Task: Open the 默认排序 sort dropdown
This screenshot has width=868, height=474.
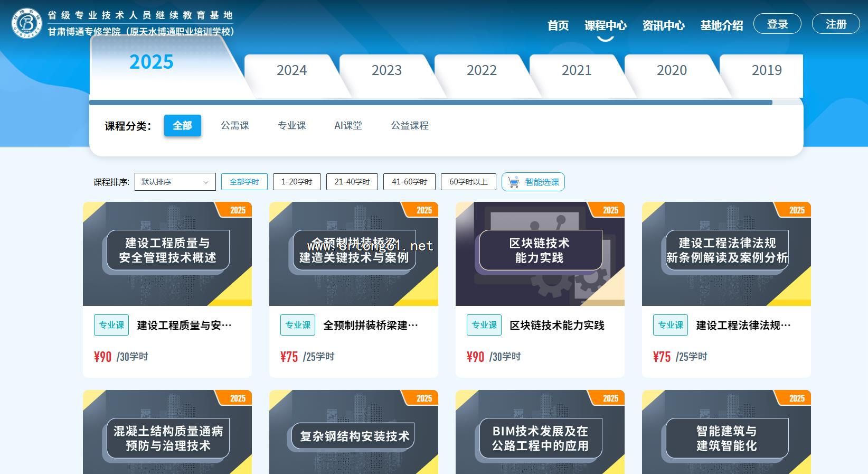Action: pos(175,182)
